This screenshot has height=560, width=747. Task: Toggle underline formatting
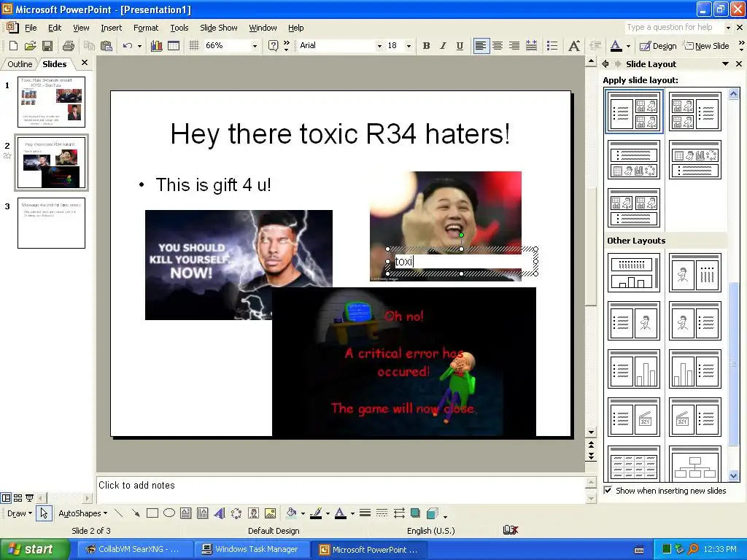[460, 46]
